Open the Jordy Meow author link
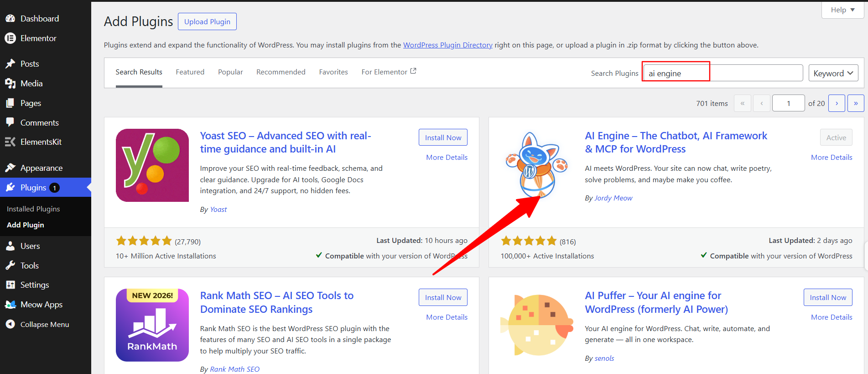 click(x=613, y=198)
